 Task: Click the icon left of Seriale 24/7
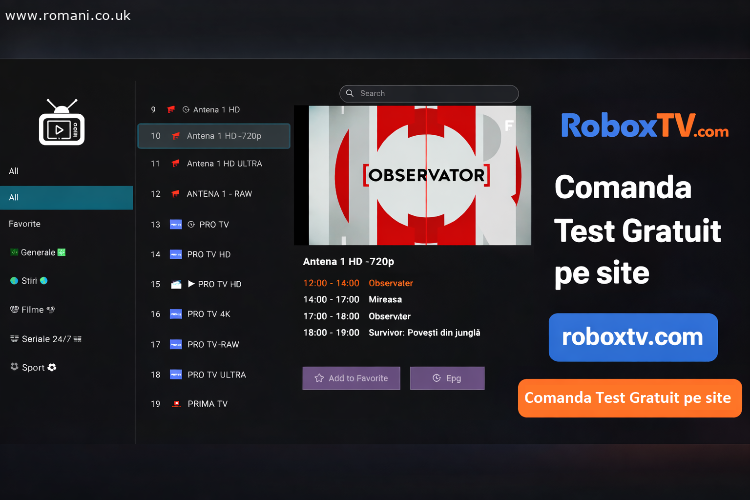click(14, 339)
